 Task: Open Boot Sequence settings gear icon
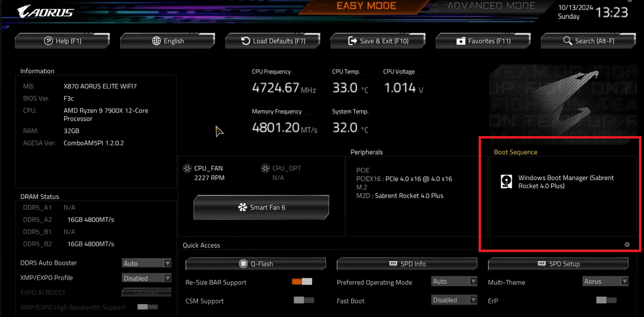(627, 245)
